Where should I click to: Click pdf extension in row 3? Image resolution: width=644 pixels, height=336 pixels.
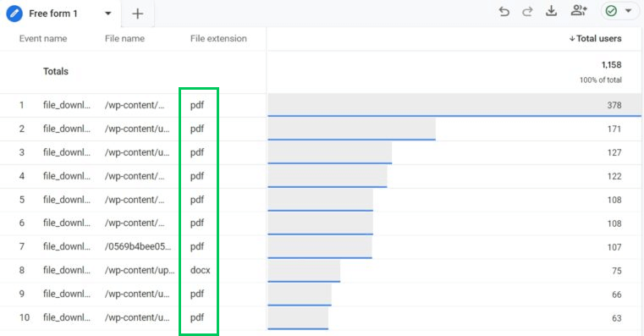pos(197,152)
